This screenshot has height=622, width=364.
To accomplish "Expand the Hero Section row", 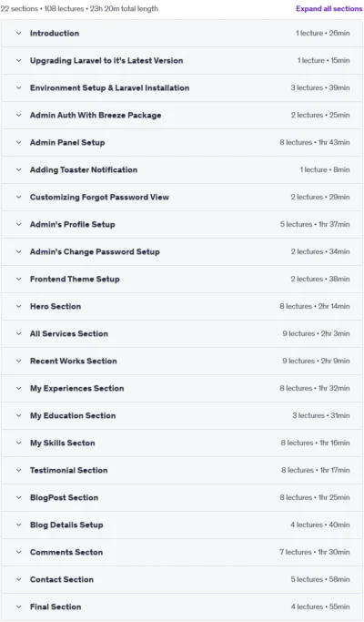I will pos(182,307).
